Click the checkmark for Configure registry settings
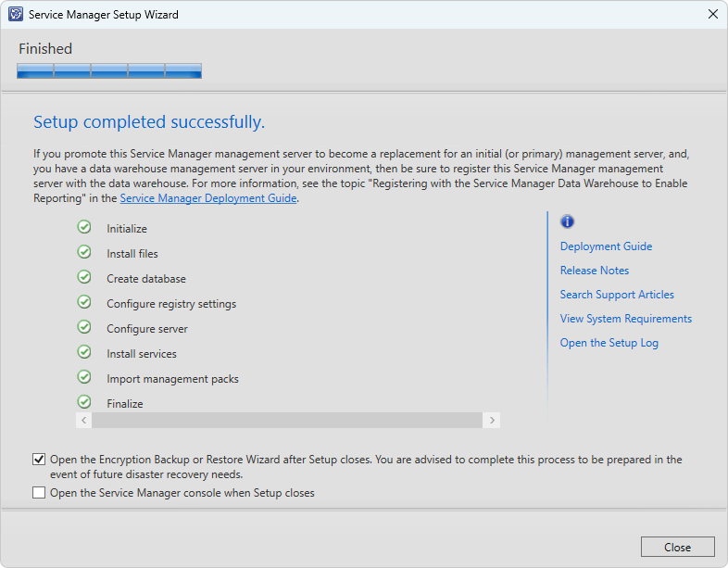Screen dimensions: 728x568 (x=84, y=302)
